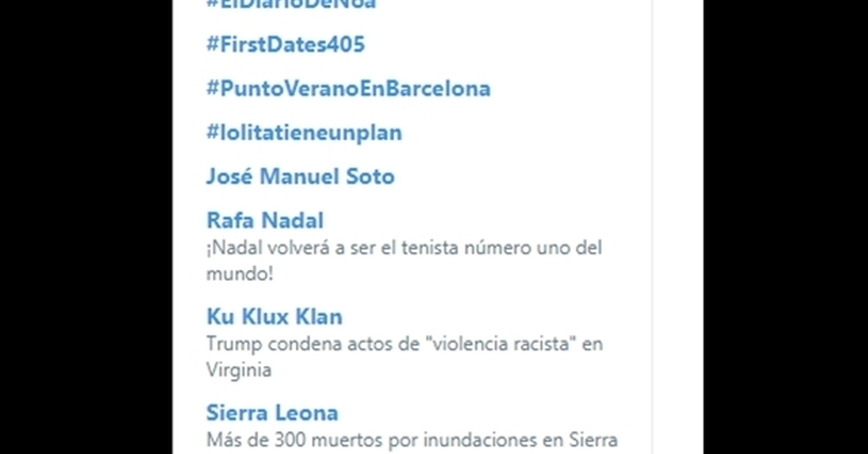View the José Manuel Soto trend
This screenshot has width=868, height=454.
coord(300,176)
